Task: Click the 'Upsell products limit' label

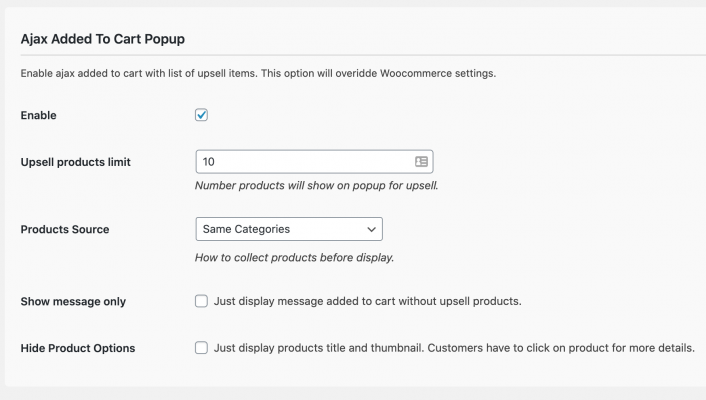Action: [x=76, y=162]
